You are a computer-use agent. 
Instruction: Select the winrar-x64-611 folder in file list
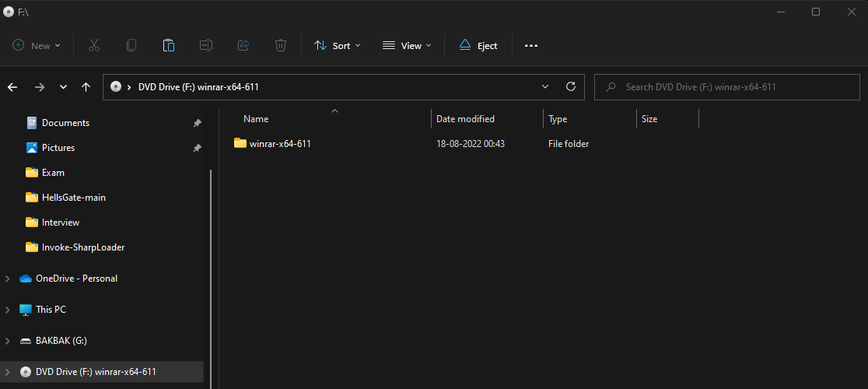tap(280, 144)
